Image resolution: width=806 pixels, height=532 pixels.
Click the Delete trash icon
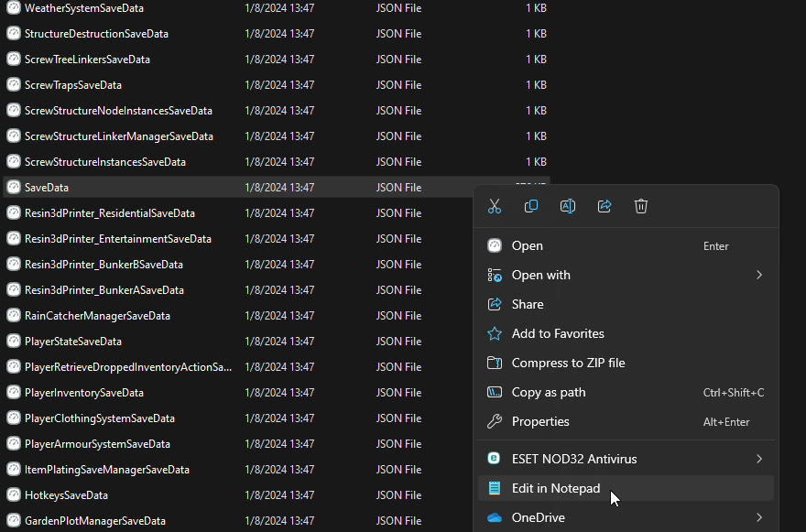641,206
